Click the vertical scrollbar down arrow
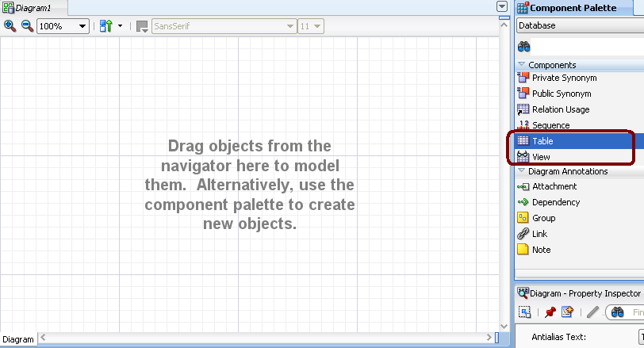Screen dimensions: 644x348 [x=503, y=327]
